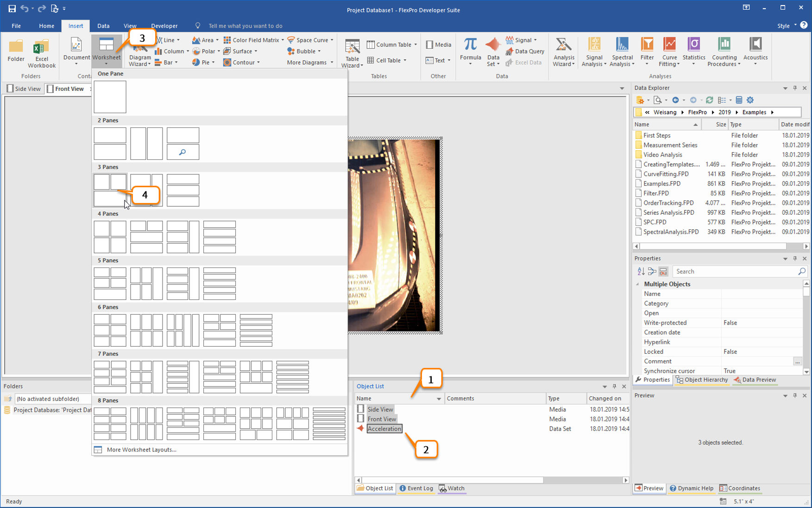
Task: Open the Document insert button
Action: point(76,51)
